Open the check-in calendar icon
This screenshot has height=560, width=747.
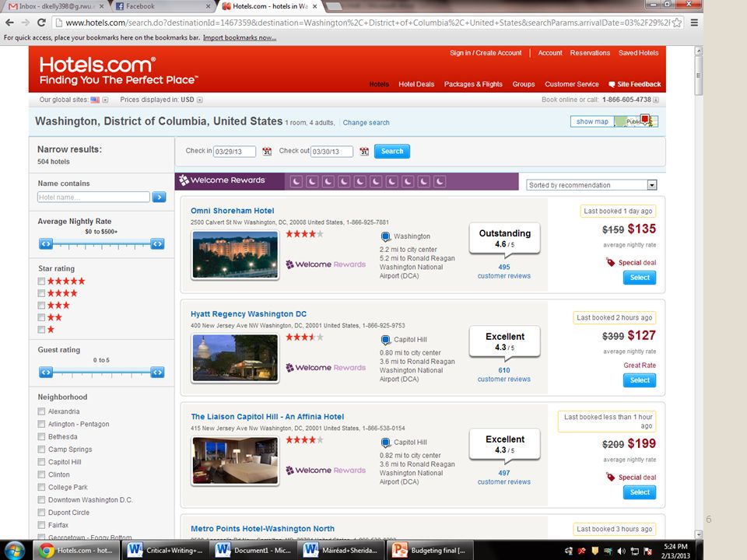click(x=267, y=152)
